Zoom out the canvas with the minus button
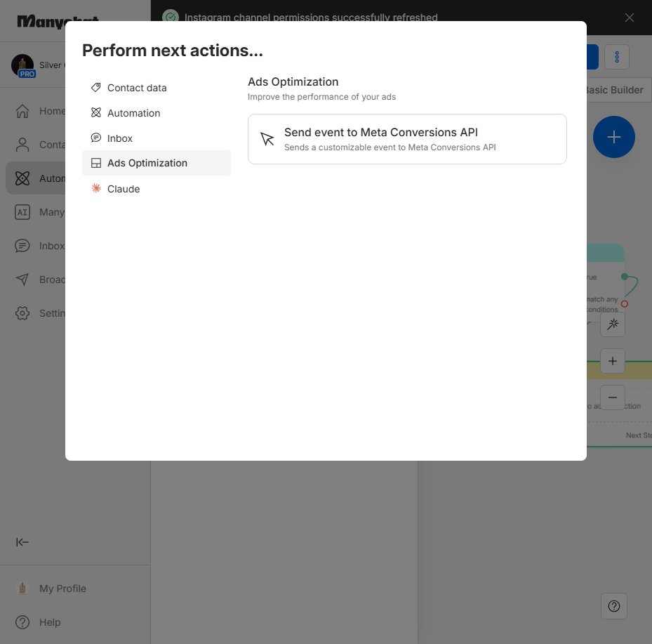This screenshot has height=644, width=652. click(613, 397)
